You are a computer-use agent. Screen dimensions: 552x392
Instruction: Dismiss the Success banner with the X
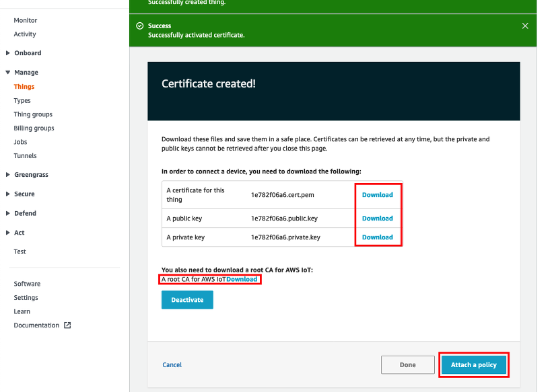(x=525, y=26)
